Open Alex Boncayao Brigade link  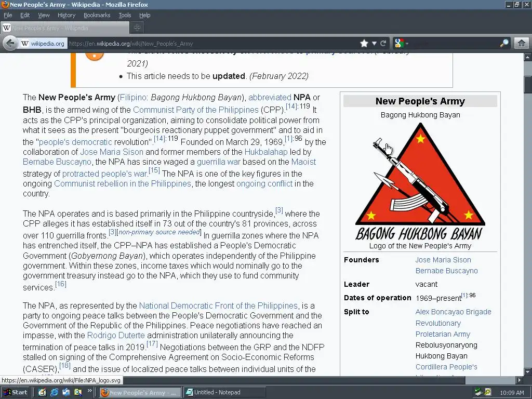point(453,312)
